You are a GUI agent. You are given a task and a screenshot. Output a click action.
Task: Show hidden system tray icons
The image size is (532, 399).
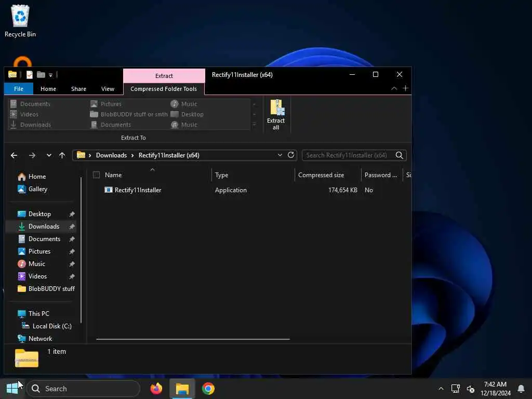[x=441, y=389]
